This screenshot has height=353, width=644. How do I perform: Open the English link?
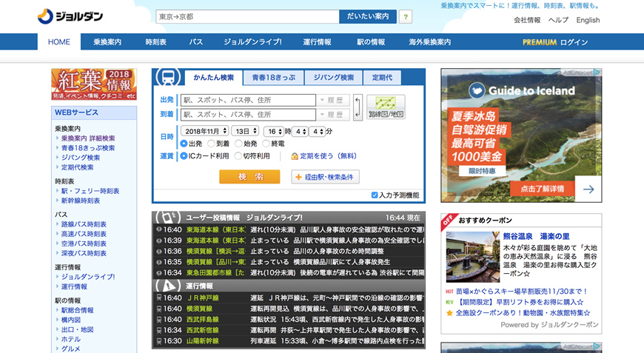(x=588, y=20)
